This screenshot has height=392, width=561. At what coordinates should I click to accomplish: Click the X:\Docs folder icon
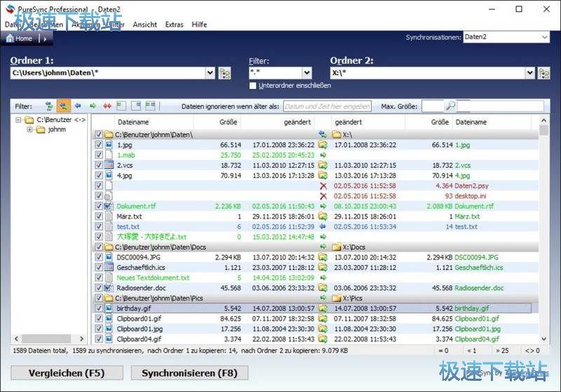pyautogui.click(x=337, y=247)
